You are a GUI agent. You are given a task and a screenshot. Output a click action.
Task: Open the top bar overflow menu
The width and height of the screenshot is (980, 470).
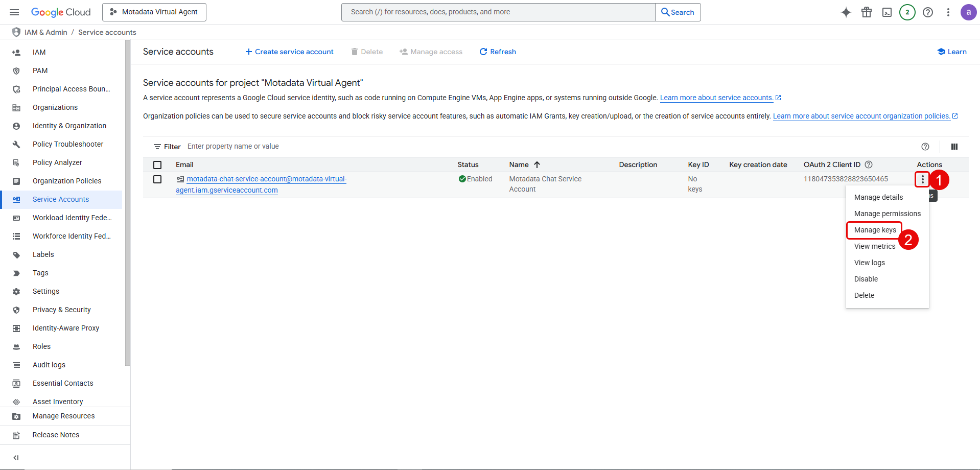click(948, 12)
